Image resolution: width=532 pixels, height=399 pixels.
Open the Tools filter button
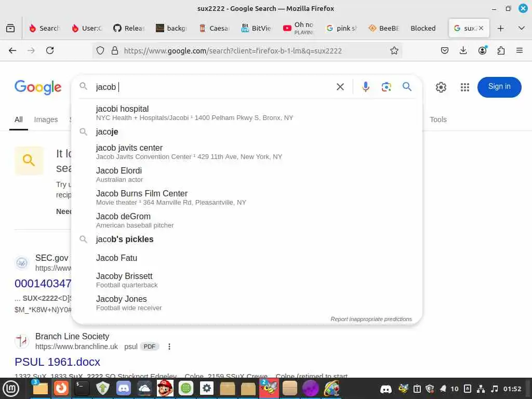tap(438, 119)
